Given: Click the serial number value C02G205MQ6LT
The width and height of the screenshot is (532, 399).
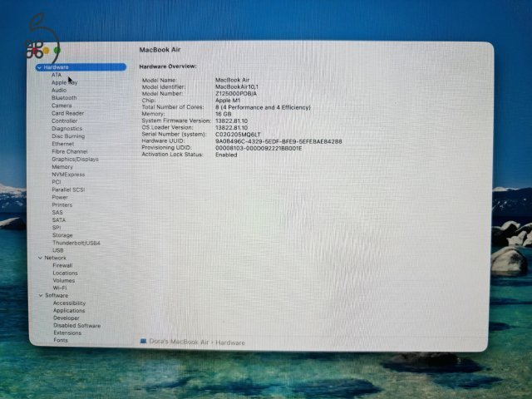Looking at the screenshot, I should (x=239, y=135).
